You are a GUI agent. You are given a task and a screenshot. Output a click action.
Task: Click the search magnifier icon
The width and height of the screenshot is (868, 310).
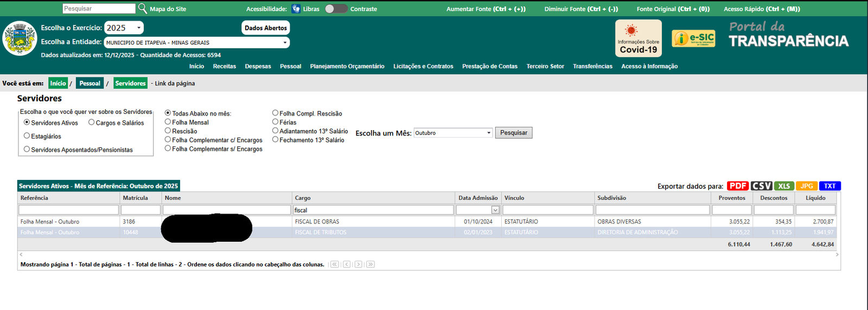click(x=143, y=8)
